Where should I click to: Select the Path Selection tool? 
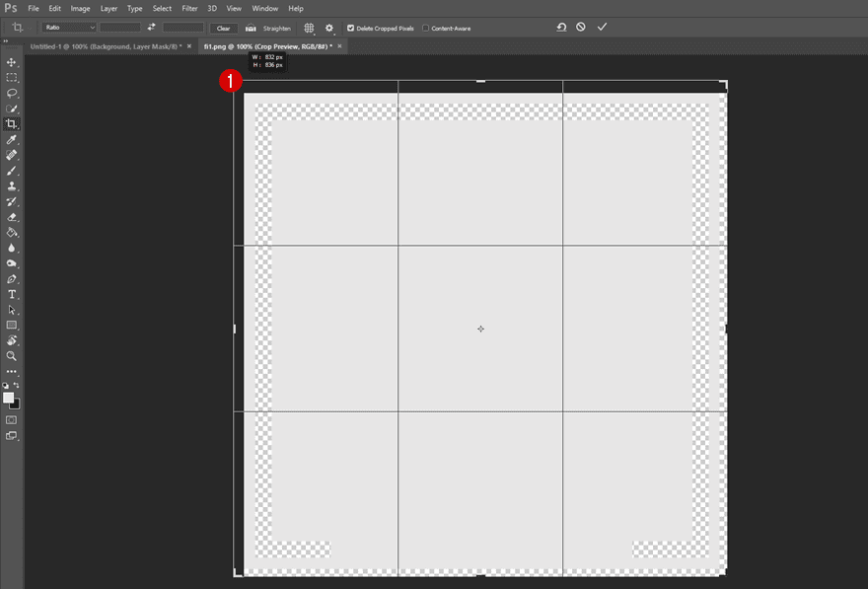[x=11, y=310]
